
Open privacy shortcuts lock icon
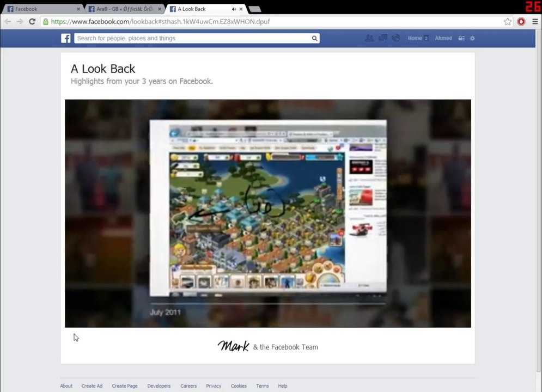coord(461,38)
